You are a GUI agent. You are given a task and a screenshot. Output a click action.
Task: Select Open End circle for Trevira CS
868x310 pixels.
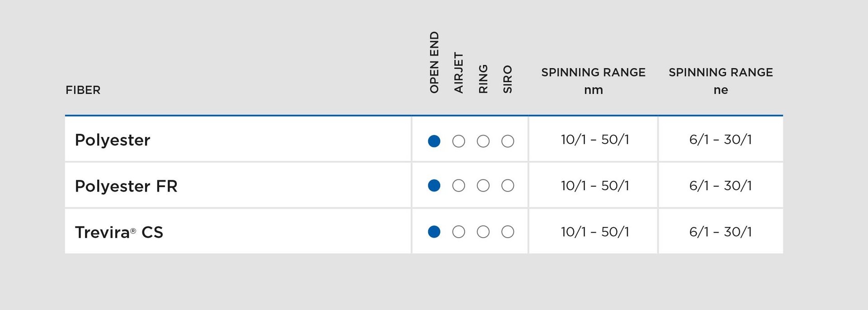[x=434, y=232]
